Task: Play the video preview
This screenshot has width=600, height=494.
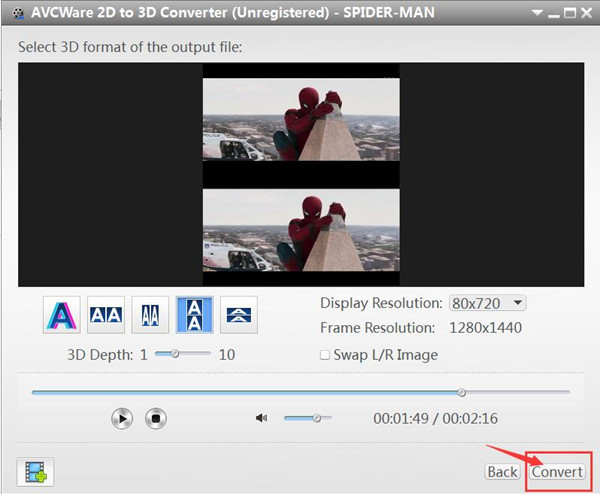Action: click(x=122, y=418)
